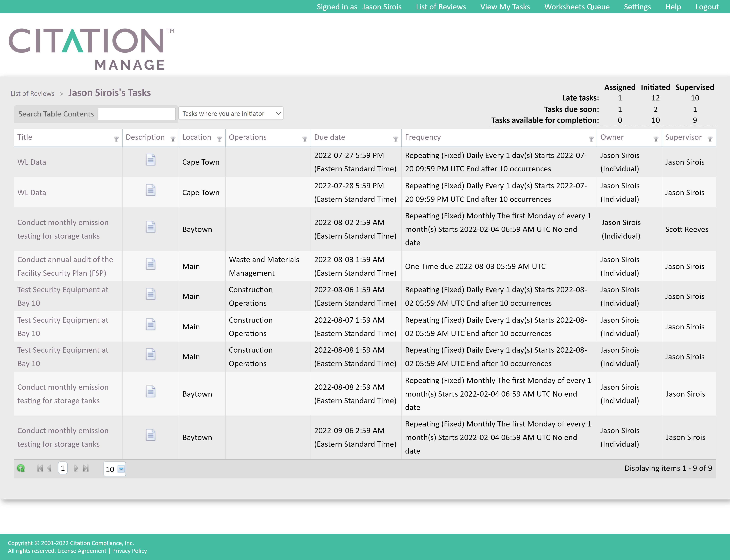
Task: Open Test Security Equipment task due 2022-08-06
Action: 63,296
